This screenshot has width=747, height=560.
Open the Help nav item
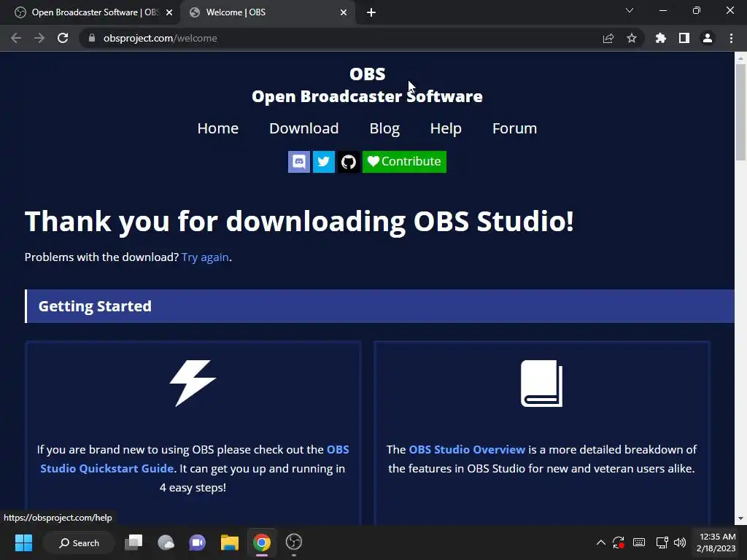pos(446,128)
